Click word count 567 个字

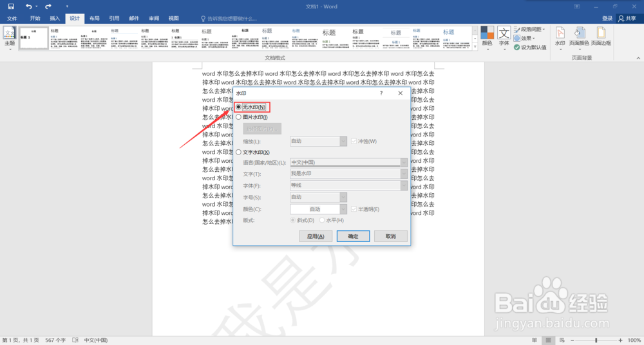point(55,340)
